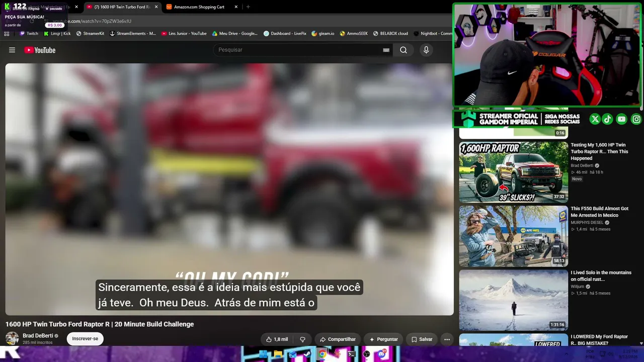Go to the YouTube home logo
Image resolution: width=644 pixels, height=362 pixels.
click(x=40, y=50)
